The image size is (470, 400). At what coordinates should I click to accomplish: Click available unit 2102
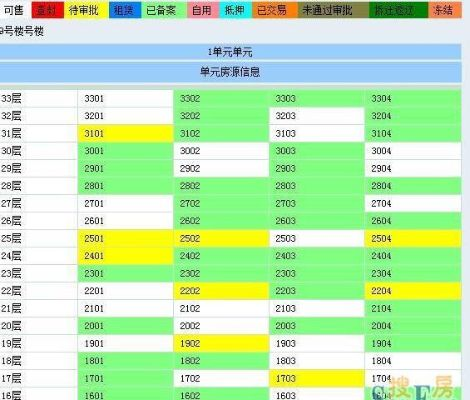click(221, 308)
